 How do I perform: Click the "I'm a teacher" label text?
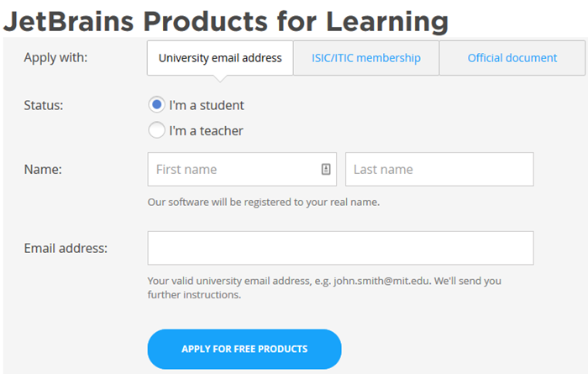(206, 131)
